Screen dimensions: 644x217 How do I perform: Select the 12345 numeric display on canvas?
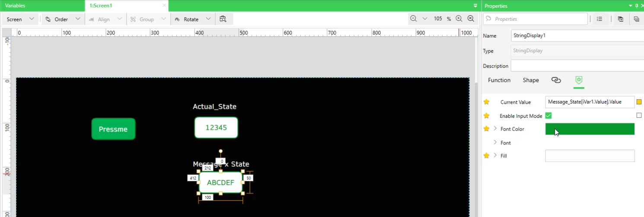216,128
